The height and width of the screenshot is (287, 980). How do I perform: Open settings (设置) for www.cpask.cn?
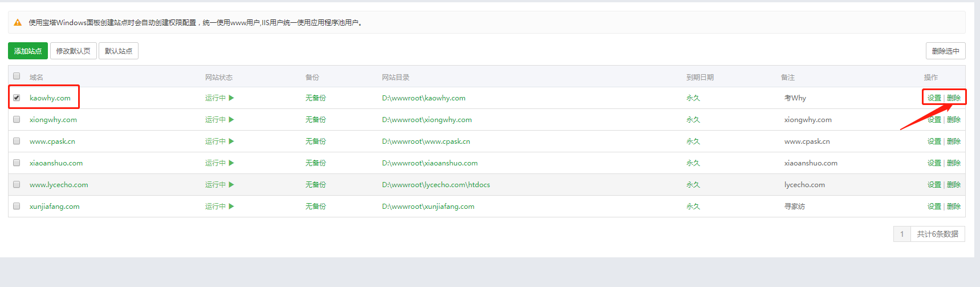tap(934, 142)
